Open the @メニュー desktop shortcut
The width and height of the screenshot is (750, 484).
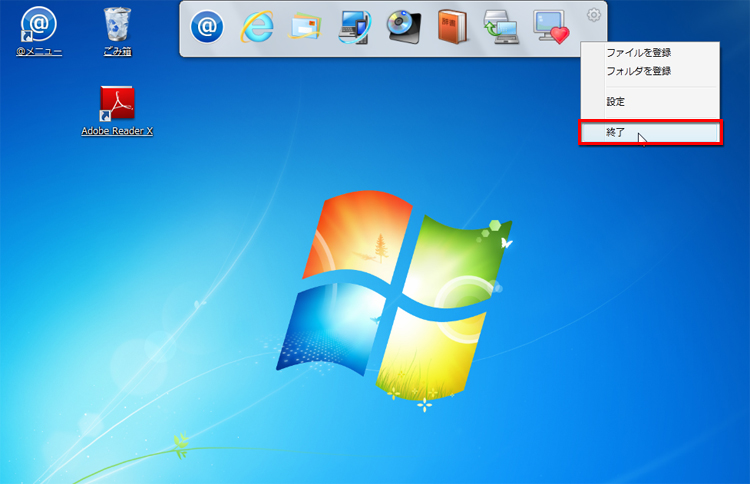click(39, 31)
